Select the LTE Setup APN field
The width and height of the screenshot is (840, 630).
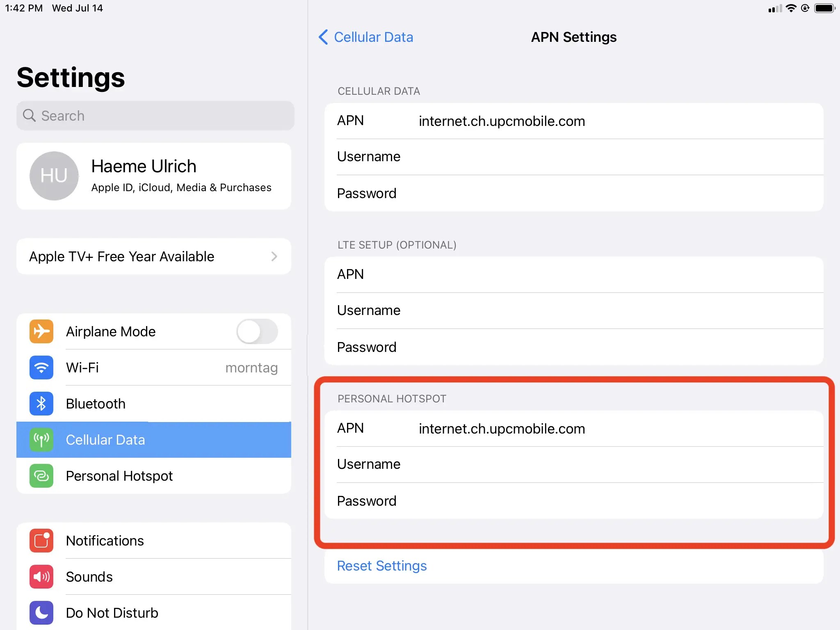(574, 274)
